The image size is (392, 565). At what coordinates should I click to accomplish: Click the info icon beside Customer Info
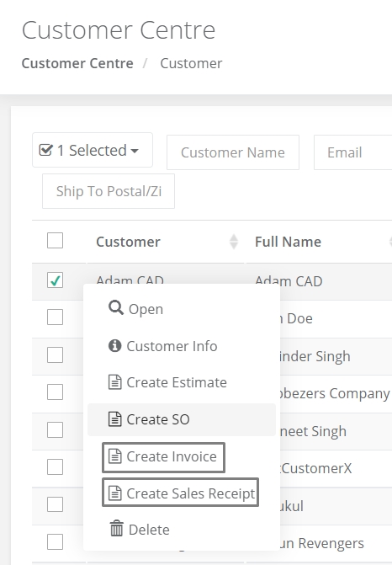click(x=115, y=345)
